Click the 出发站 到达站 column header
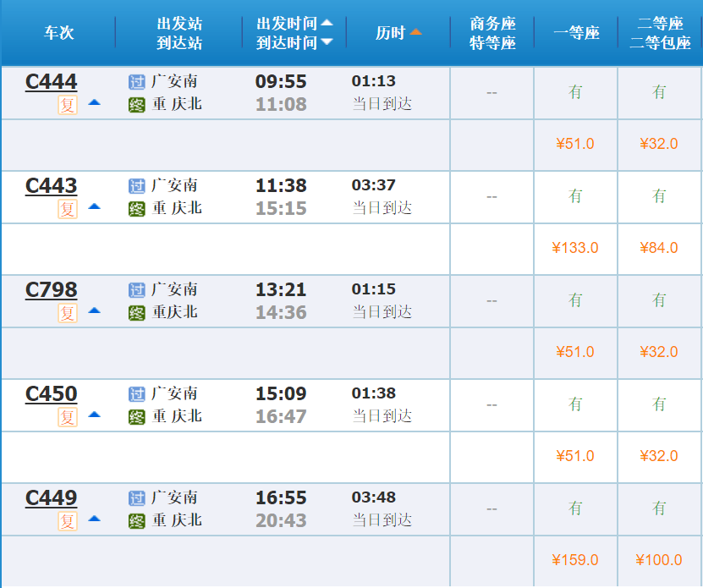 pyautogui.click(x=179, y=33)
